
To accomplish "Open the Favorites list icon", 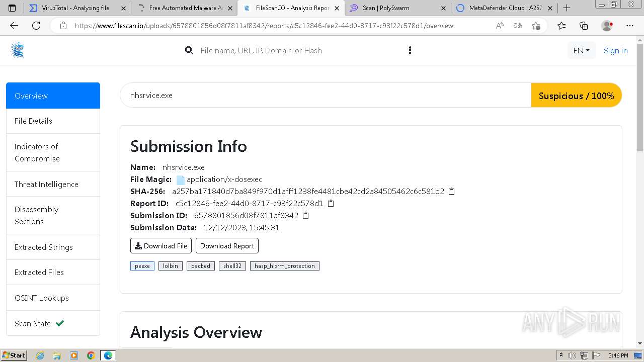I will click(x=561, y=26).
